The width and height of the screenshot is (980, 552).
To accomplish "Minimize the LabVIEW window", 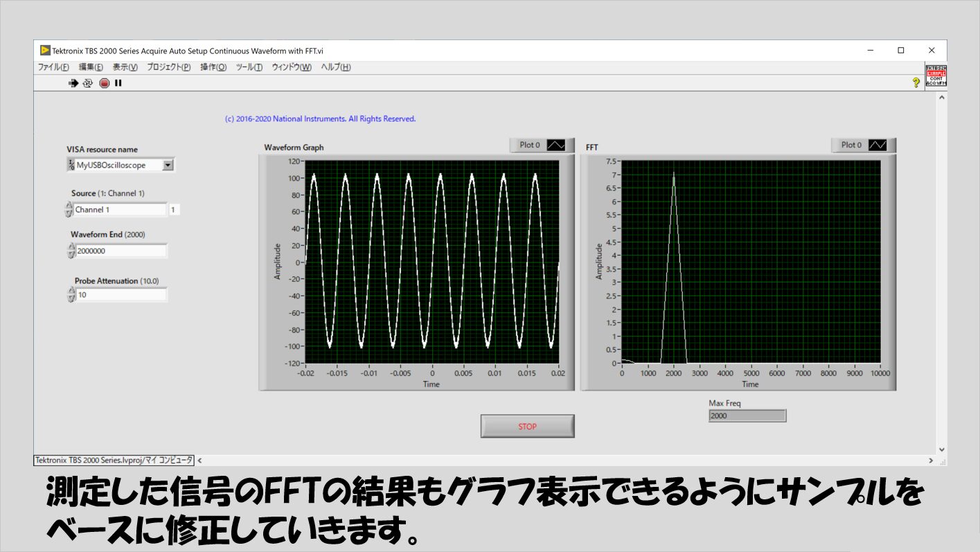I will pyautogui.click(x=870, y=51).
